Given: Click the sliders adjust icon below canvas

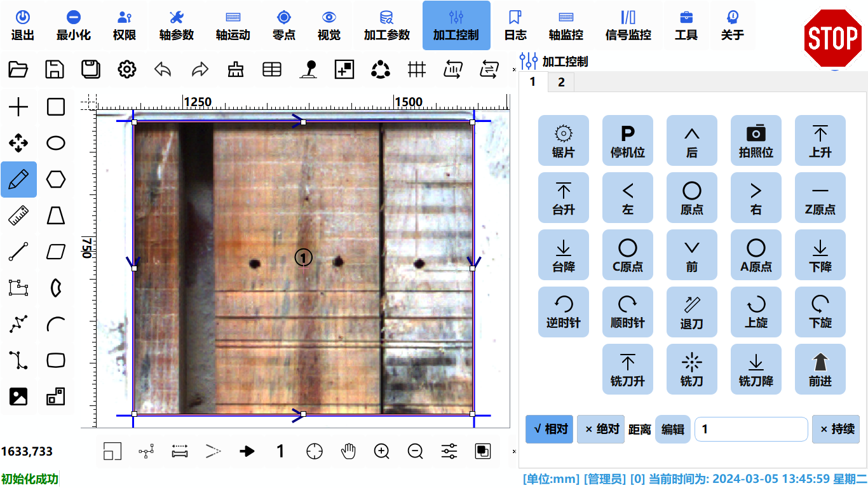Looking at the screenshot, I should [449, 452].
